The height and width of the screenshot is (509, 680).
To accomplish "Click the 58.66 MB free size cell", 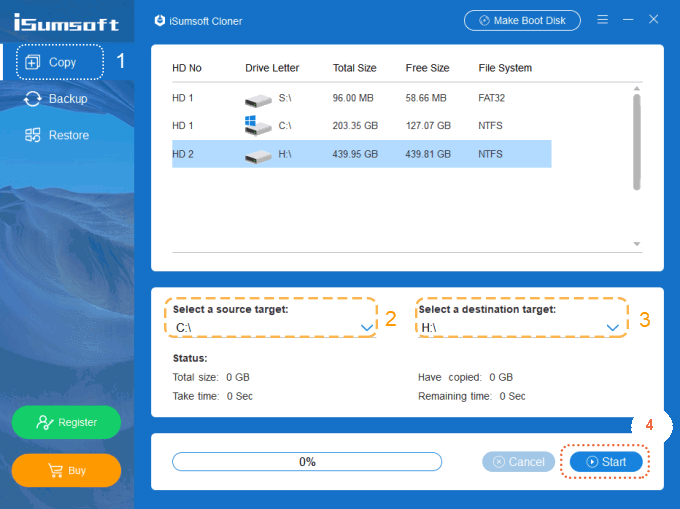I will [x=426, y=98].
